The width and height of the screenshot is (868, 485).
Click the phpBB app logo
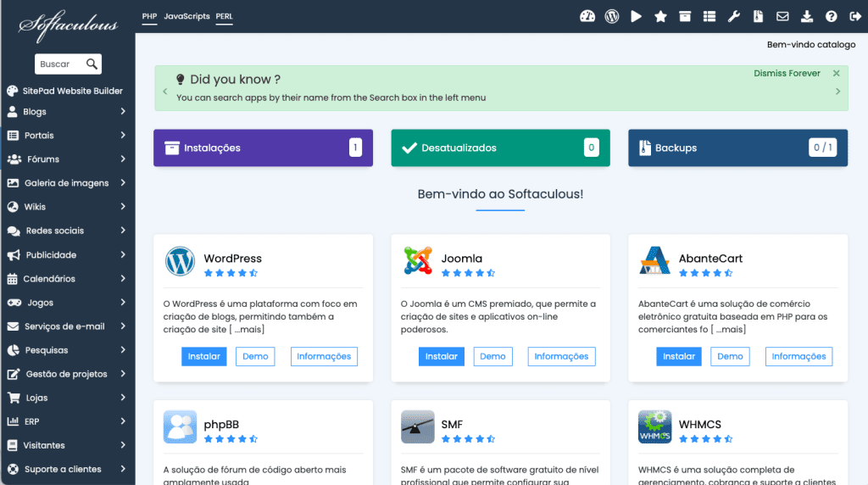click(180, 426)
